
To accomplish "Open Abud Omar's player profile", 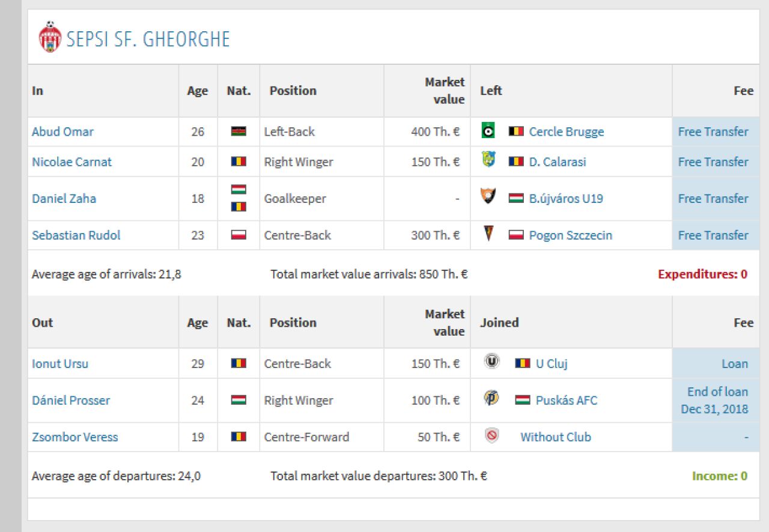I will click(x=62, y=131).
